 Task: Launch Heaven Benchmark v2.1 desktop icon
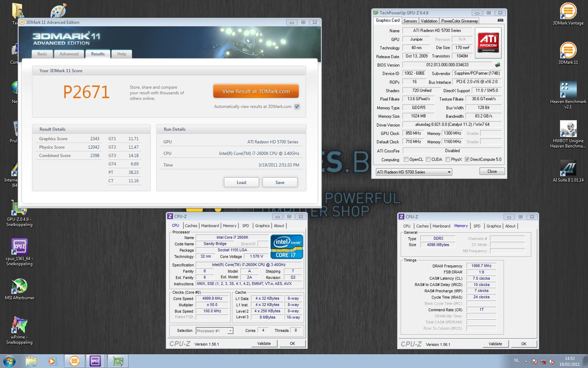[568, 95]
